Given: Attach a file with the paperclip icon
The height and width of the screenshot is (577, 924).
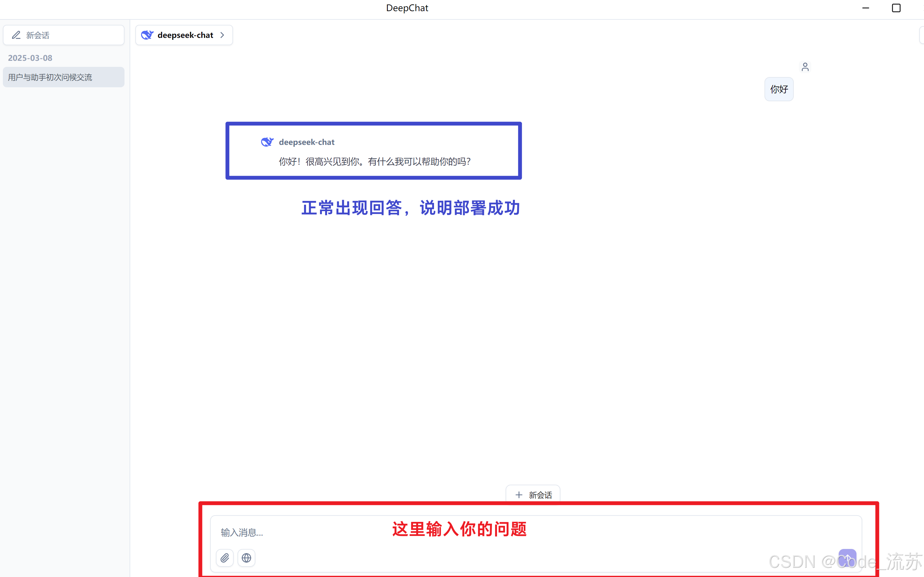Looking at the screenshot, I should pos(225,558).
